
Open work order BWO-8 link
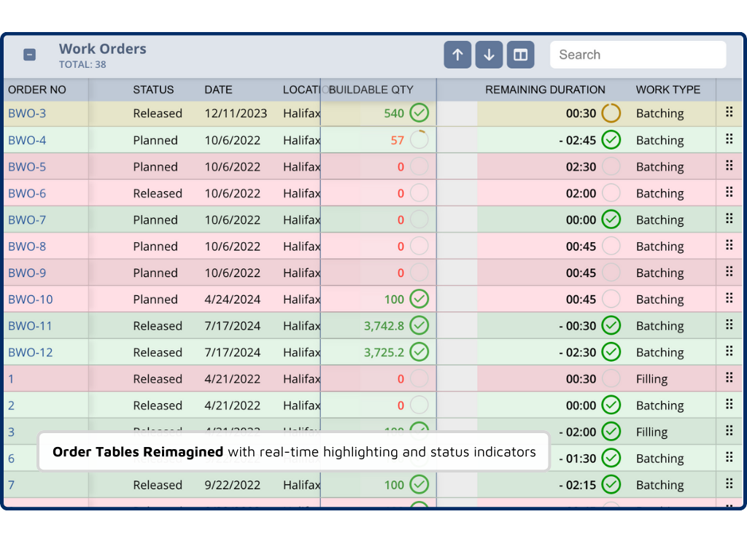27,246
